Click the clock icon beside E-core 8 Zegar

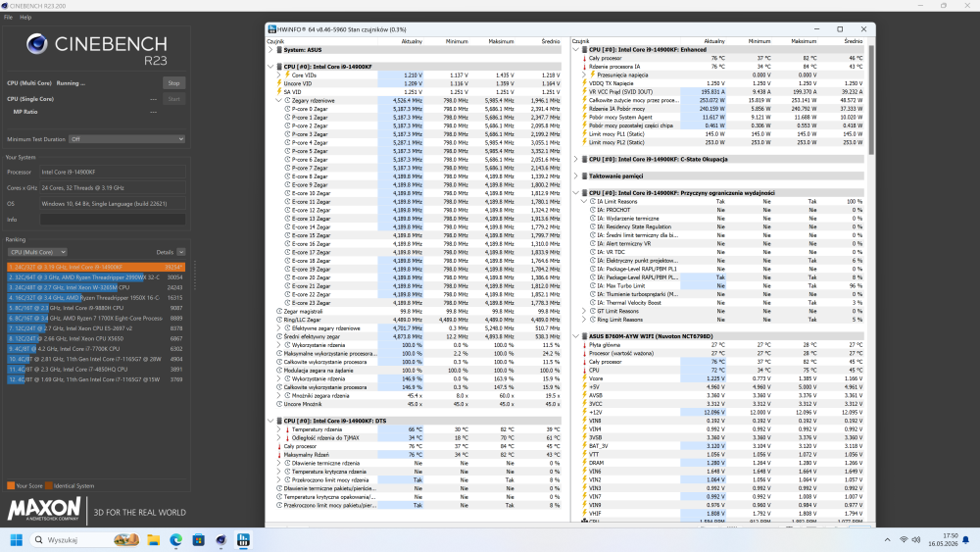coord(287,176)
